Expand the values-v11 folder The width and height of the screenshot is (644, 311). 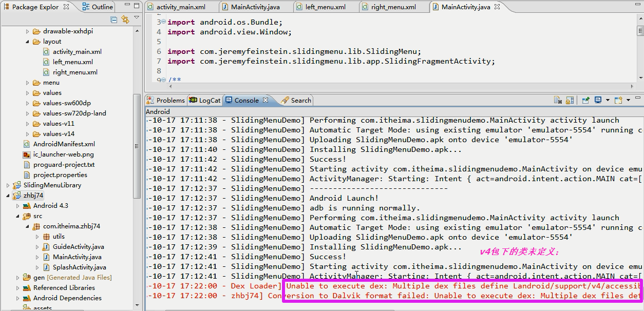click(28, 124)
